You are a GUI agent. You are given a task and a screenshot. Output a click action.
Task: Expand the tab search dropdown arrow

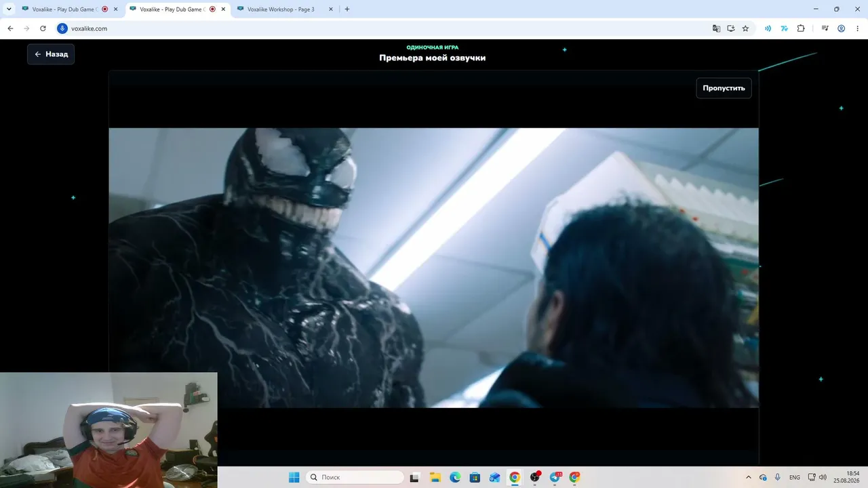(9, 9)
